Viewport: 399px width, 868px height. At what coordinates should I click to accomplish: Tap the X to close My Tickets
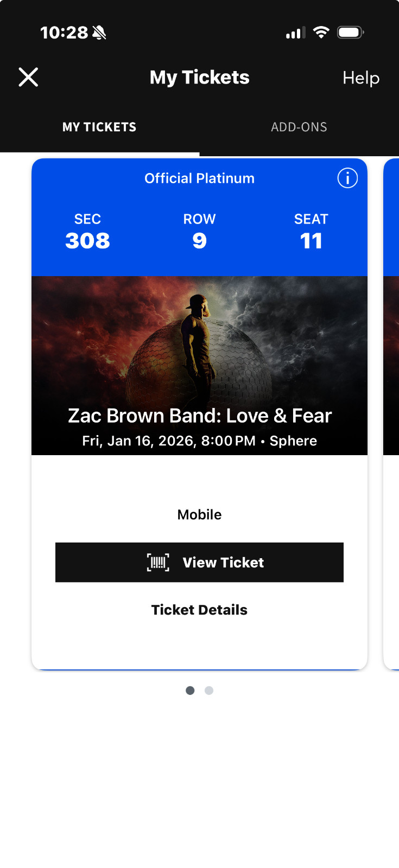tap(28, 77)
